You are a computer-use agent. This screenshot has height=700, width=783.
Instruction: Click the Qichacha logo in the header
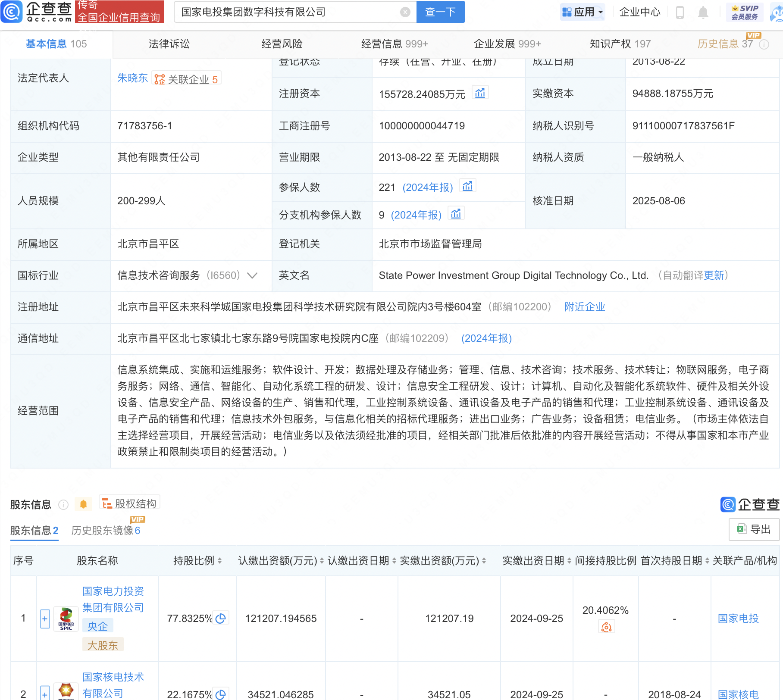click(36, 12)
